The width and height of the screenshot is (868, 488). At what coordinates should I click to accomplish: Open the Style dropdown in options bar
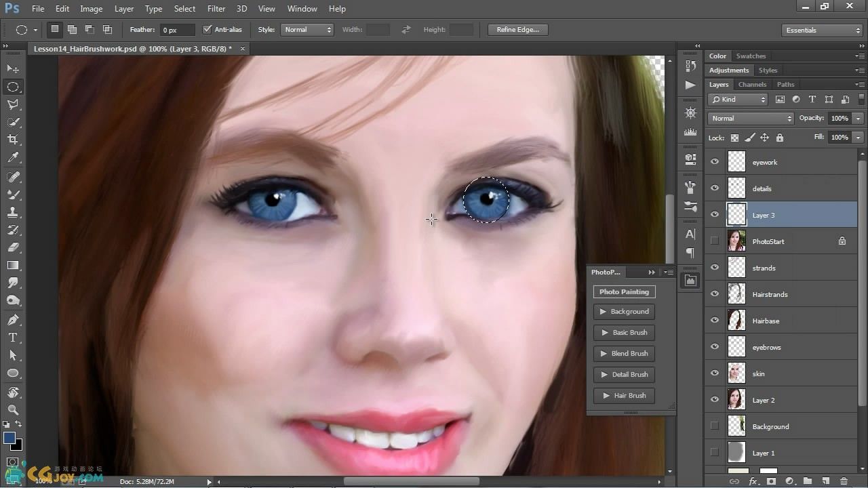coord(307,30)
